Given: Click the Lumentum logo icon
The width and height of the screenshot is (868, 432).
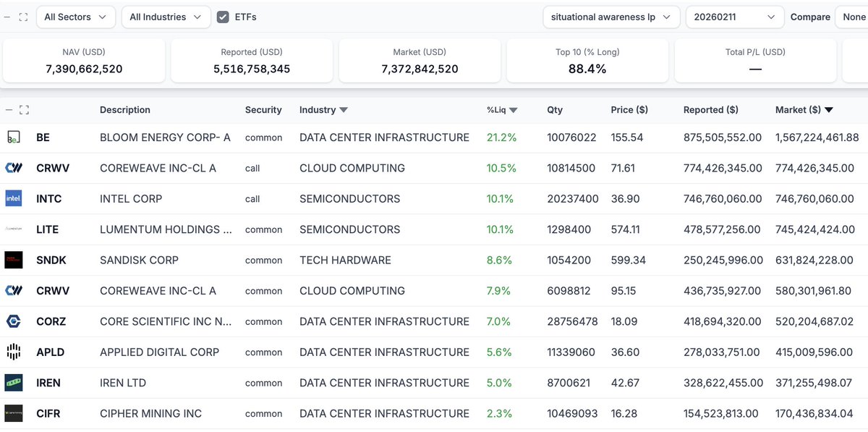Looking at the screenshot, I should pos(13,229).
